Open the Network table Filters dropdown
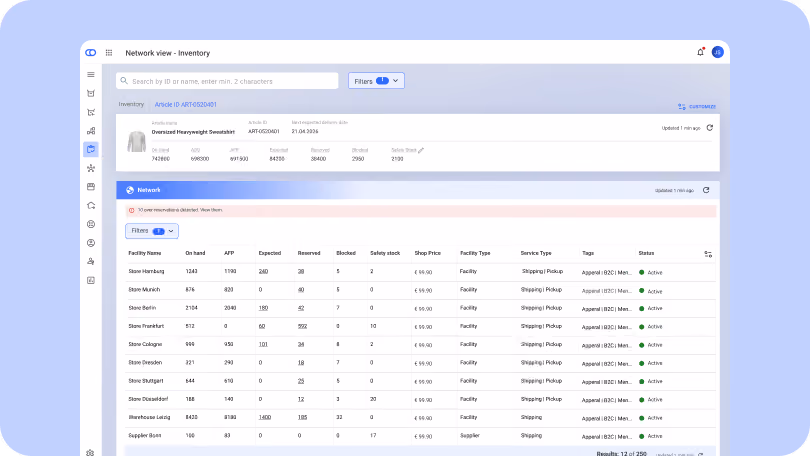 [152, 231]
